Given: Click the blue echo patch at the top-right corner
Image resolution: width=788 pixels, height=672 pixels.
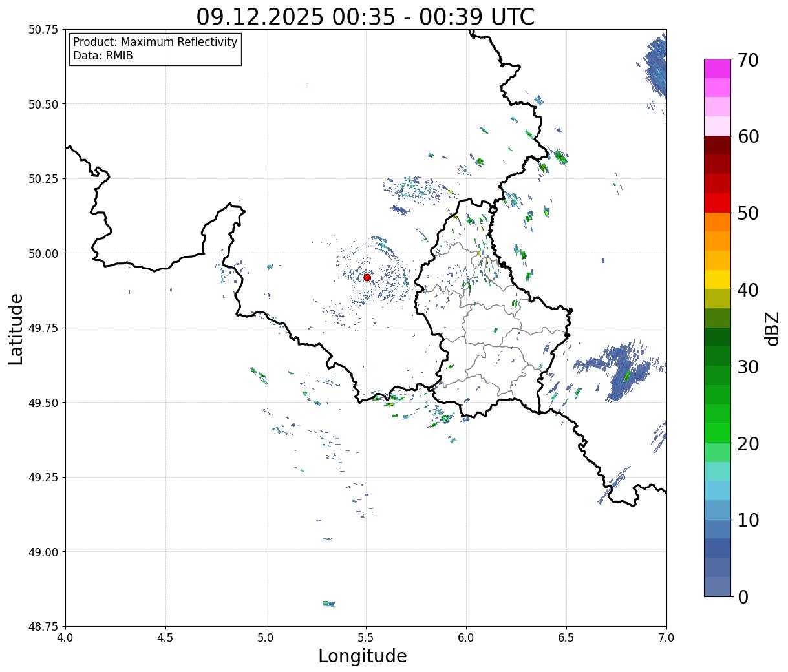Looking at the screenshot, I should [x=654, y=68].
